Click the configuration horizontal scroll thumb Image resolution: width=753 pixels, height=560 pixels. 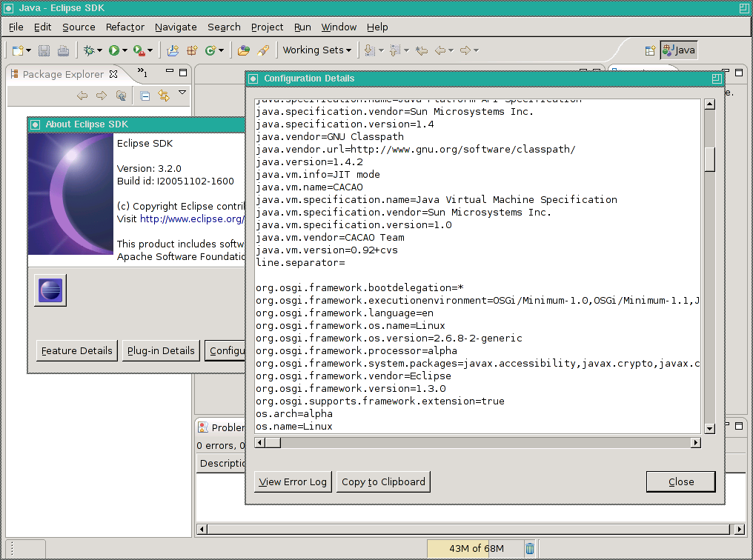273,442
